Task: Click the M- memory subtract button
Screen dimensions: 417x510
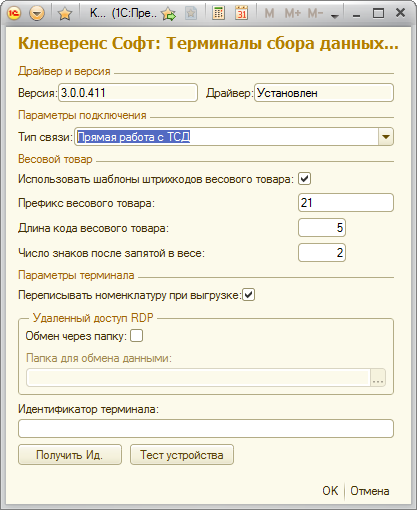Action: pos(315,13)
